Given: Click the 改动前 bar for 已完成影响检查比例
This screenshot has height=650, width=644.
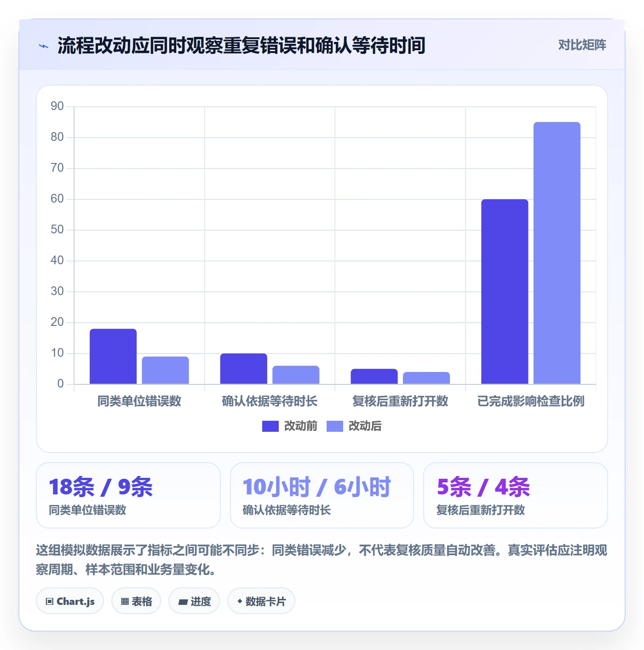Looking at the screenshot, I should (505, 291).
